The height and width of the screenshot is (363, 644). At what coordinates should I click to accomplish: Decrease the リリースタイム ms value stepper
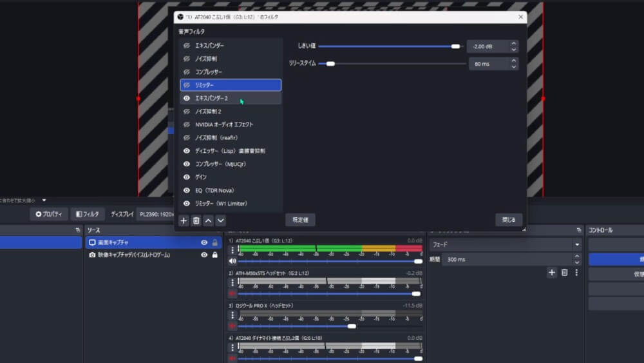513,67
